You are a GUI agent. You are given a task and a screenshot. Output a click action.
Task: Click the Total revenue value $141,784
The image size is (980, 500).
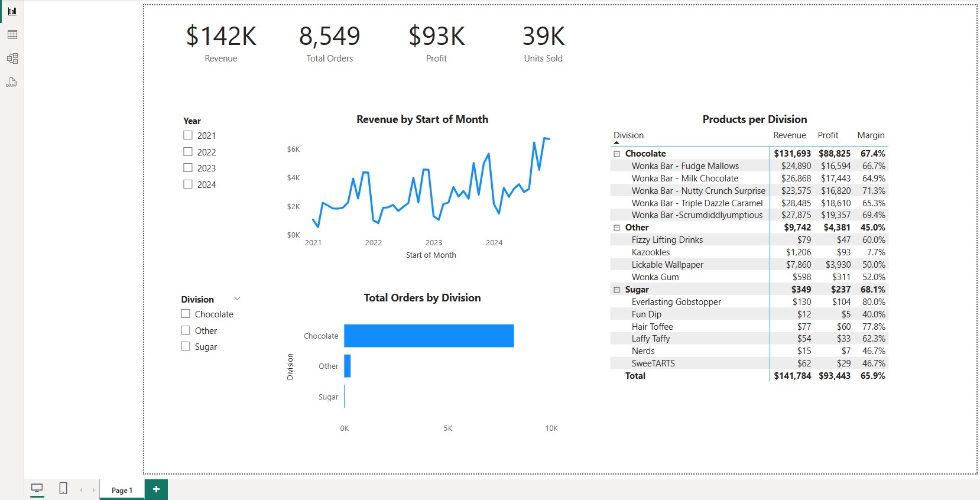click(x=792, y=376)
